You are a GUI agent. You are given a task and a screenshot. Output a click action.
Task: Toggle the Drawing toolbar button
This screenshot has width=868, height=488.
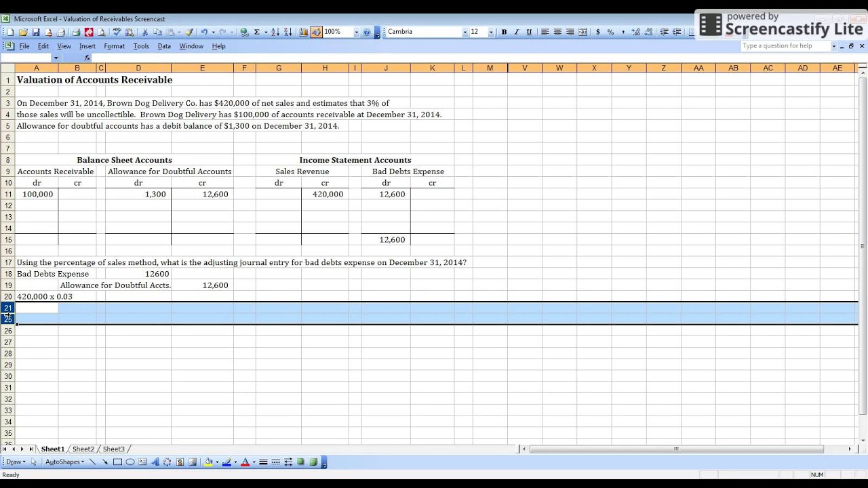pos(317,32)
